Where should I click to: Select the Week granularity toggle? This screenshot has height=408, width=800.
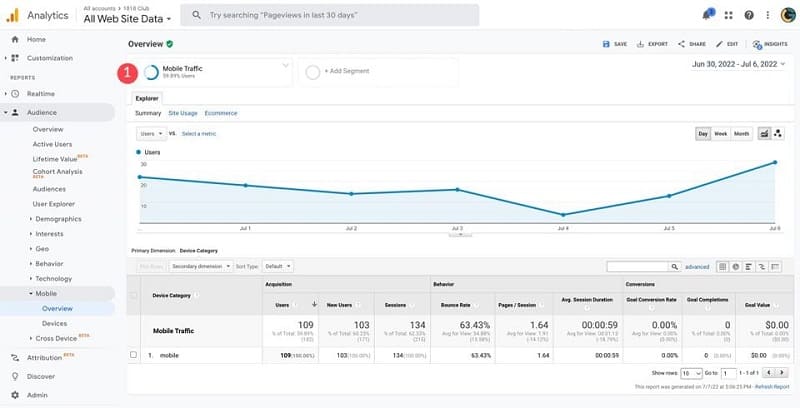(x=720, y=133)
